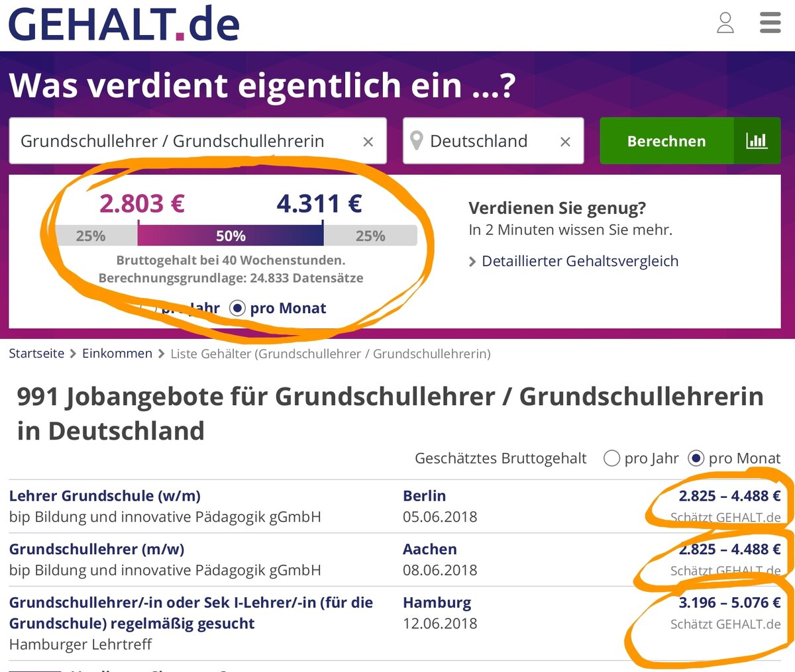Viewport: 795px width, 672px height.
Task: Click the 4.311 € upper salary value
Action: coord(319,203)
